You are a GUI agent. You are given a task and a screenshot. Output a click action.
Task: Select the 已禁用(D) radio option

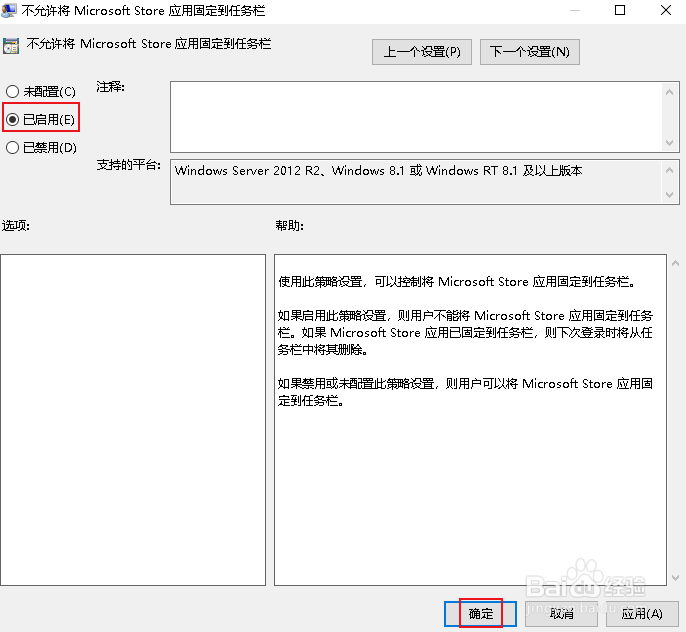tap(42, 147)
